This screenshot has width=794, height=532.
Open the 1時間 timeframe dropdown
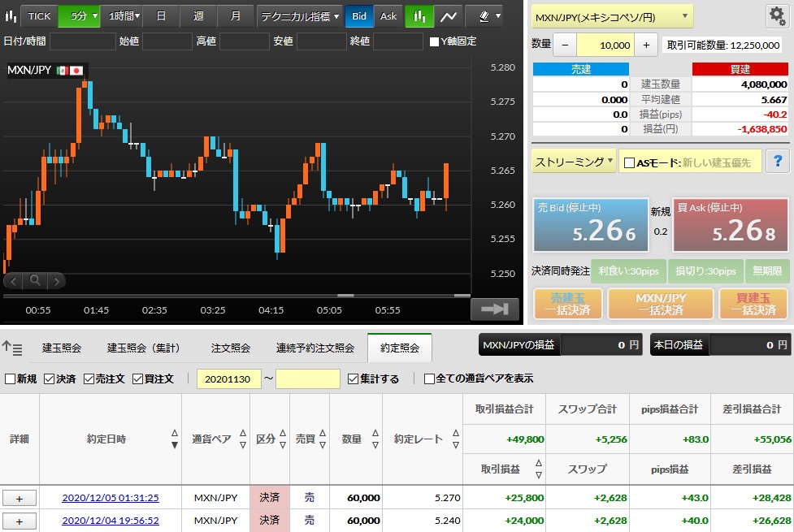point(122,16)
